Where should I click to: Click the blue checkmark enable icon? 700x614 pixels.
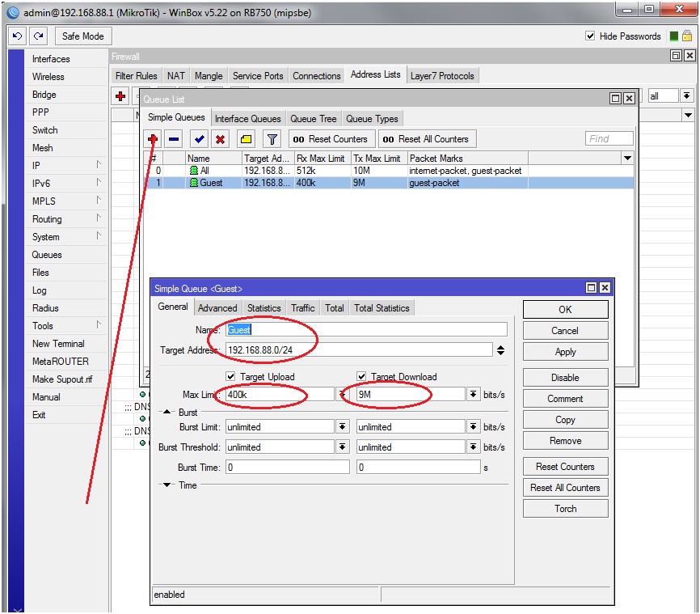199,139
